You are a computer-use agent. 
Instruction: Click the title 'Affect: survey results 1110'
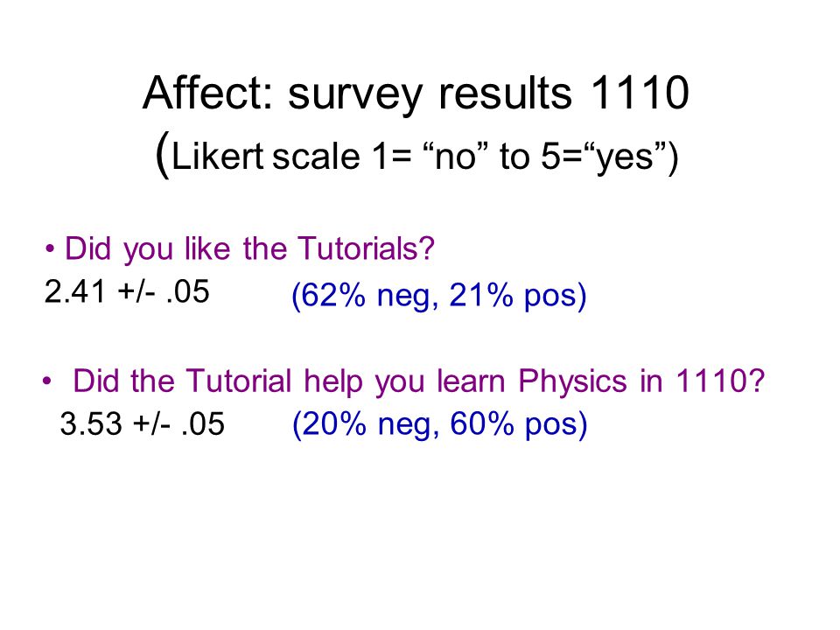pyautogui.click(x=416, y=94)
